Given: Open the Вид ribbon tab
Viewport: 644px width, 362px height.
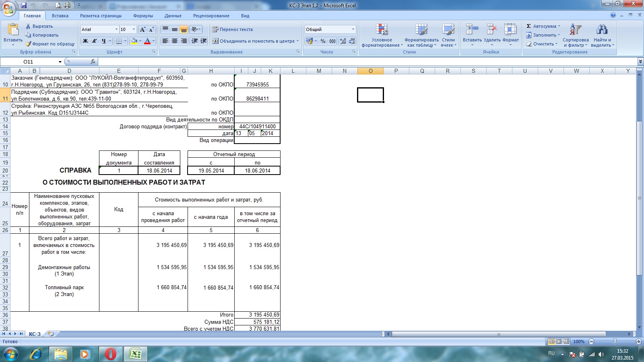Looking at the screenshot, I should tap(245, 16).
